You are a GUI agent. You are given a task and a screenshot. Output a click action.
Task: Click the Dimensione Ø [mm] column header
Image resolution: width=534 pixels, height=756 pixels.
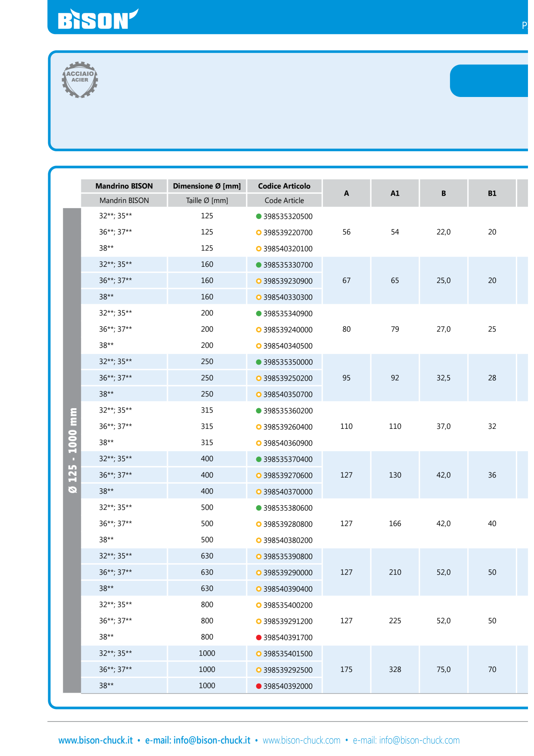click(x=207, y=186)
